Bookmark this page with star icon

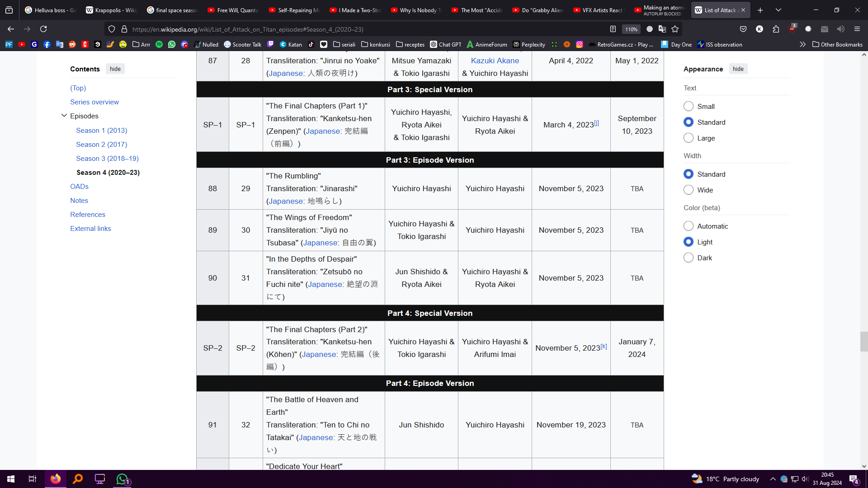[675, 29]
